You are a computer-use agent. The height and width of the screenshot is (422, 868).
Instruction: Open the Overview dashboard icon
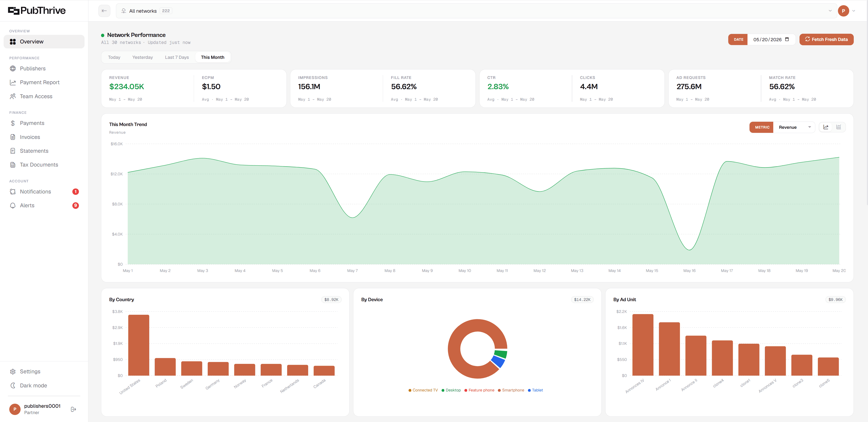point(13,41)
